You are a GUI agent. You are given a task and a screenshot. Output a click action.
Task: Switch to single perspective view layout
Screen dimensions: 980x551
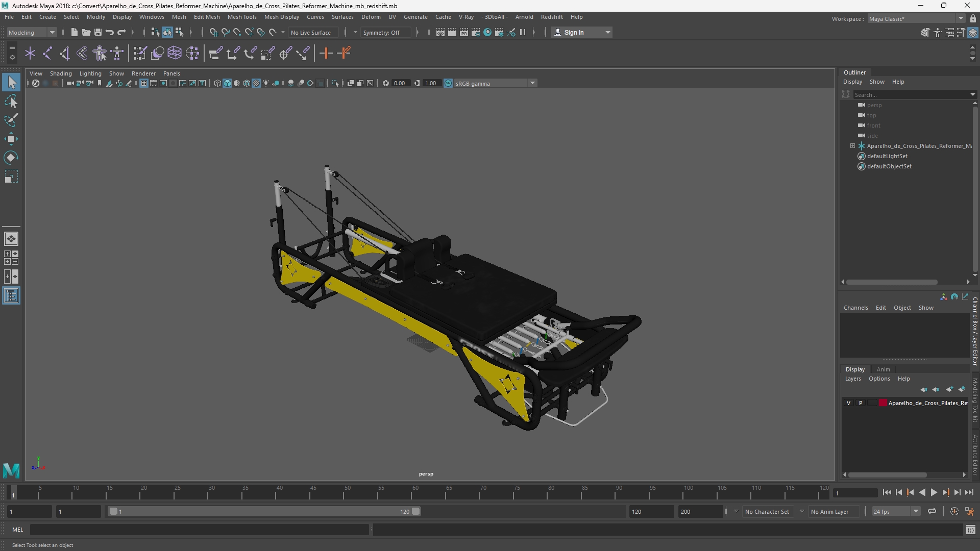click(x=11, y=239)
